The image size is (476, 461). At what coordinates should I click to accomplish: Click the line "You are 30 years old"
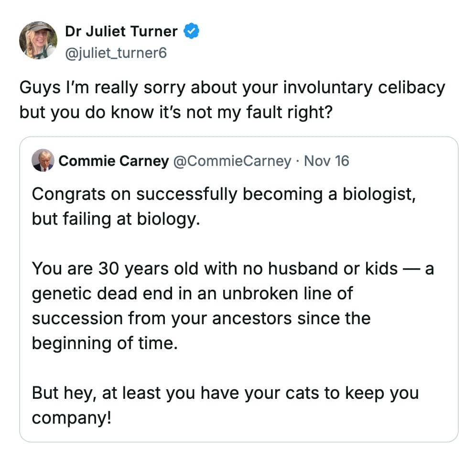point(233,269)
